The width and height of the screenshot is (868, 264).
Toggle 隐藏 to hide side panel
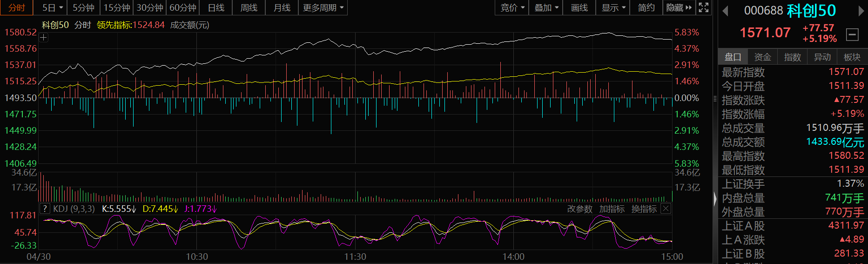pos(679,7)
